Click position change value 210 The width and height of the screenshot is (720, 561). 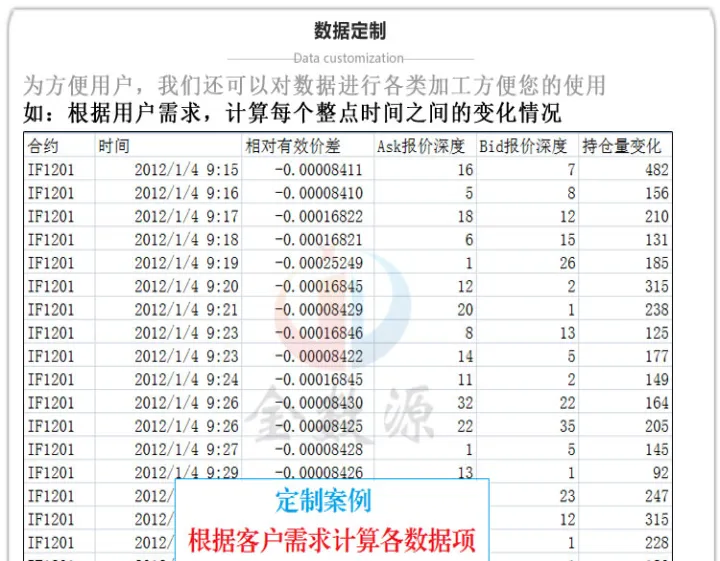pos(657,217)
